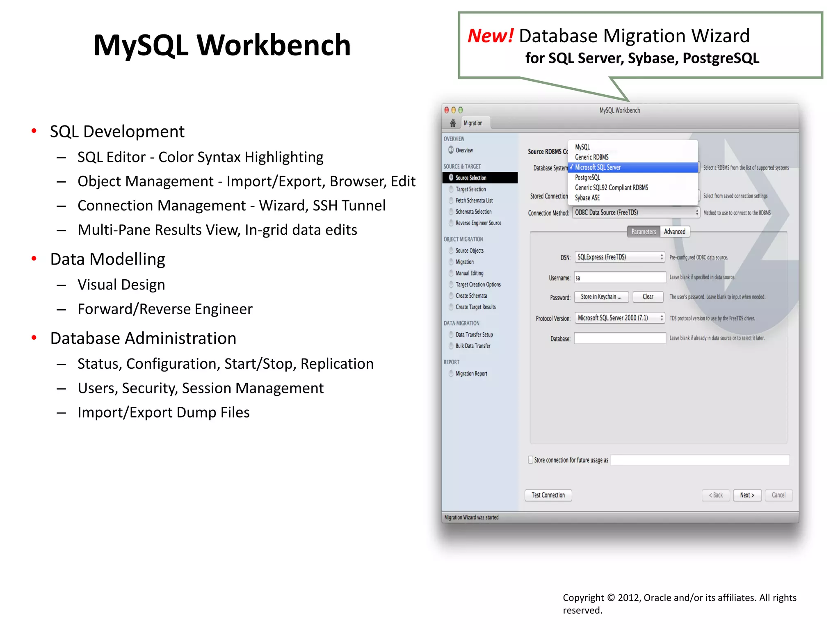This screenshot has width=840, height=630.
Task: Open Manual Editing step
Action: 470,273
